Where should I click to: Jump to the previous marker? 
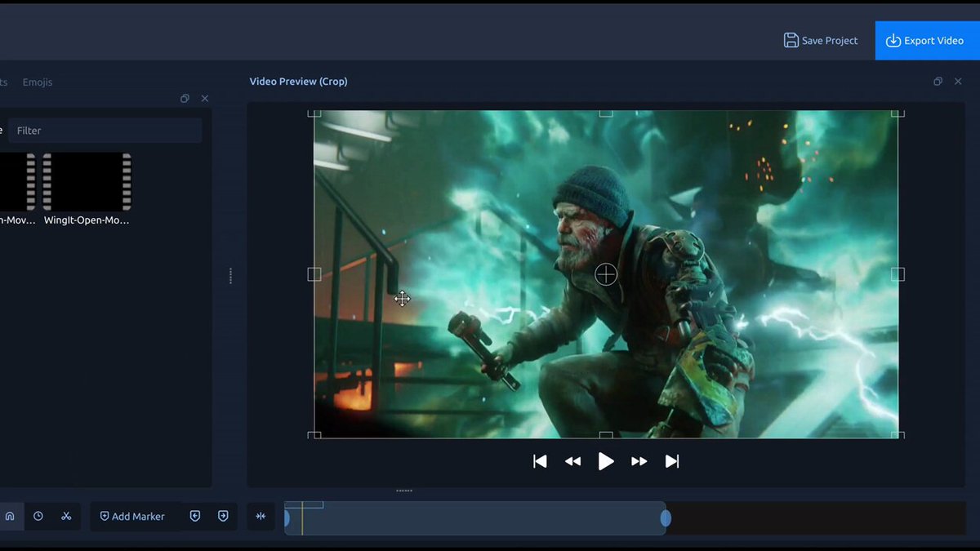pos(195,516)
